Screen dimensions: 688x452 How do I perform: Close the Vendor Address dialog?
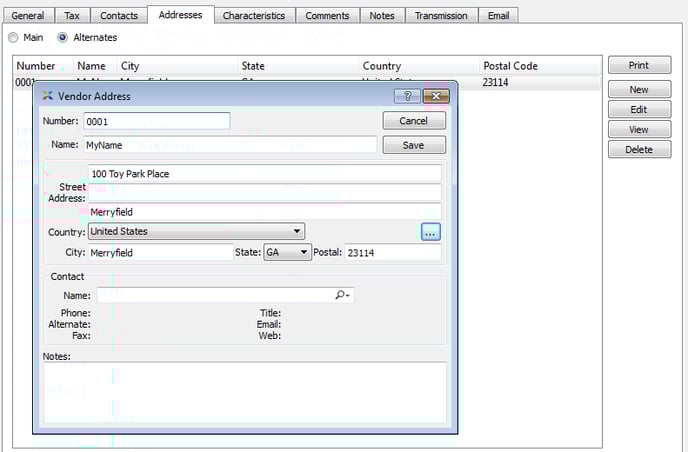pos(436,96)
